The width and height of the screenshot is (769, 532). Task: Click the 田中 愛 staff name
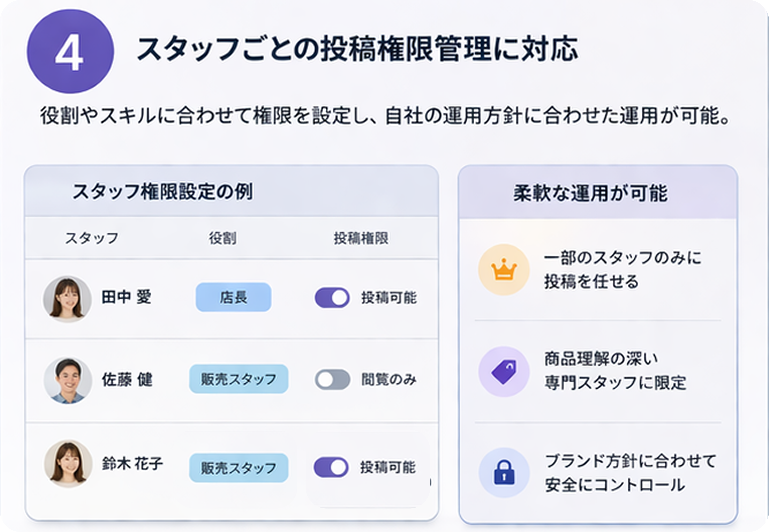coord(126,297)
